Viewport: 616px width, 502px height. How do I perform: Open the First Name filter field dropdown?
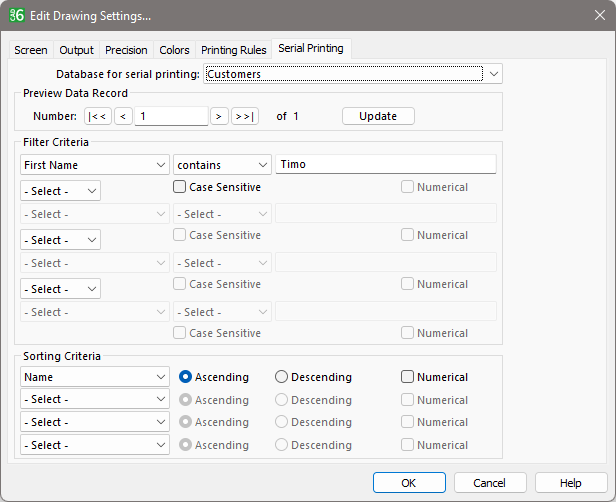(x=95, y=165)
